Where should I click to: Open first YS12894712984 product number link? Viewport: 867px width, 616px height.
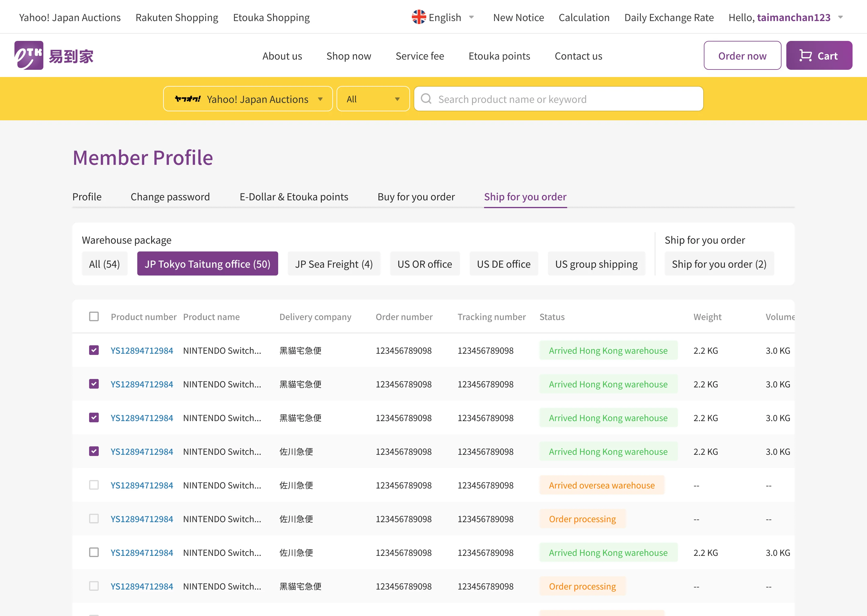(141, 350)
